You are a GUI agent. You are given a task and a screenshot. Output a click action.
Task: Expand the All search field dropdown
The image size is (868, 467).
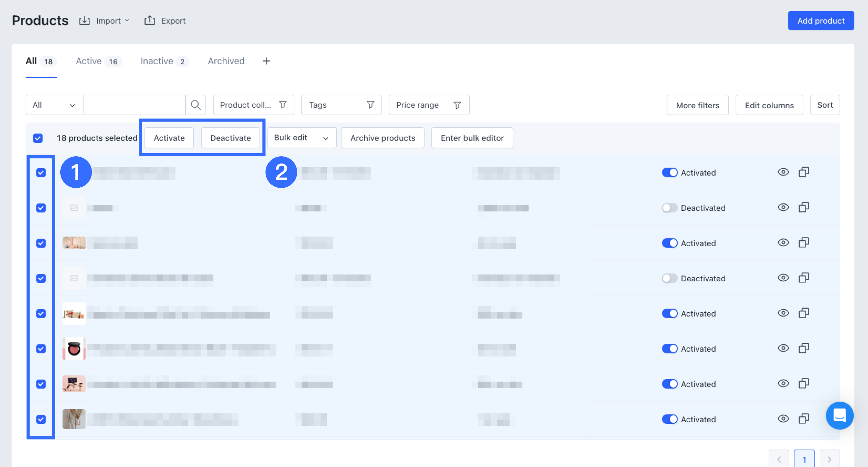tap(54, 105)
